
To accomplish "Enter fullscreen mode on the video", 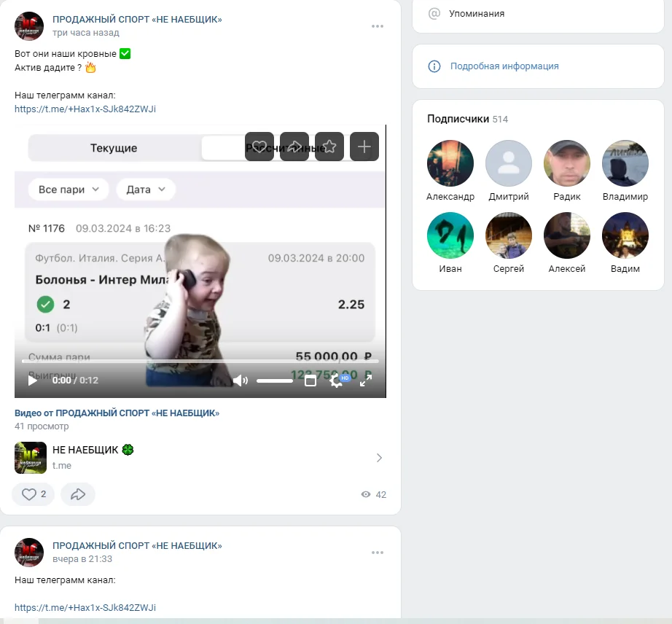I will point(366,380).
